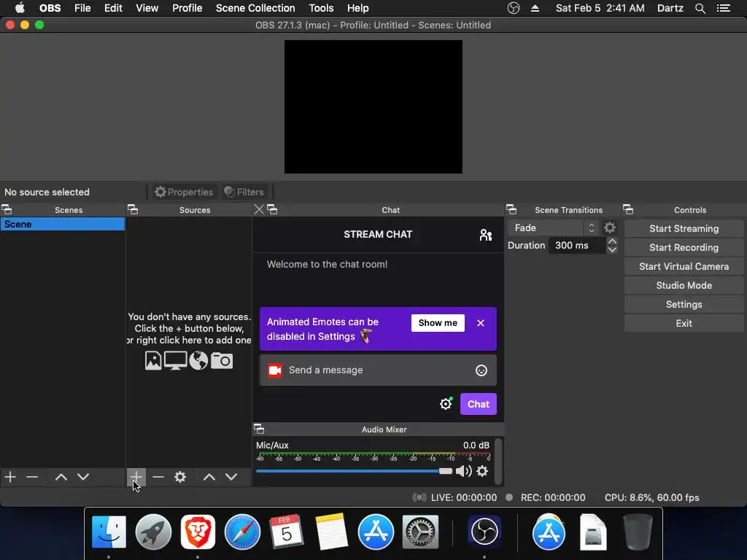Viewport: 747px width, 560px height.
Task: Click Start Virtual Camera button
Action: [684, 267]
